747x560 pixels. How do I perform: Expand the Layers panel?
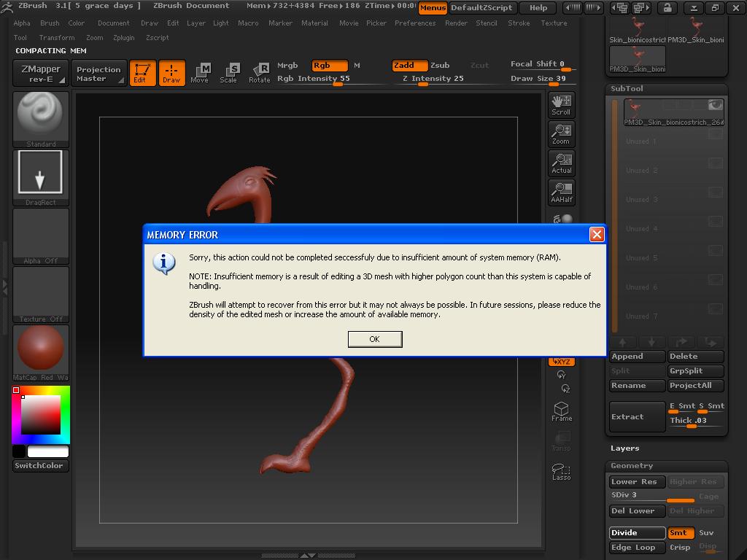[625, 448]
